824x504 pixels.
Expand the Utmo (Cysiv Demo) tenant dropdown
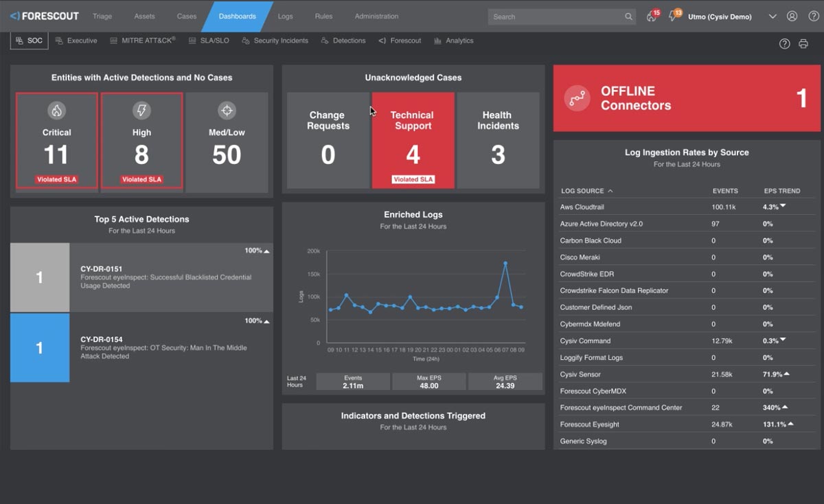click(772, 16)
